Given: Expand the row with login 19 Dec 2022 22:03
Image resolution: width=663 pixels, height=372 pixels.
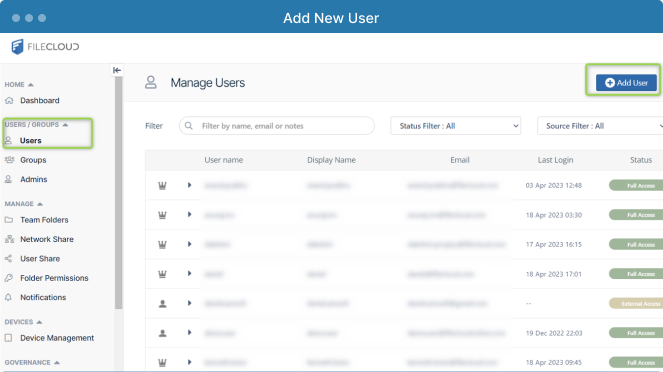Looking at the screenshot, I should pos(189,333).
